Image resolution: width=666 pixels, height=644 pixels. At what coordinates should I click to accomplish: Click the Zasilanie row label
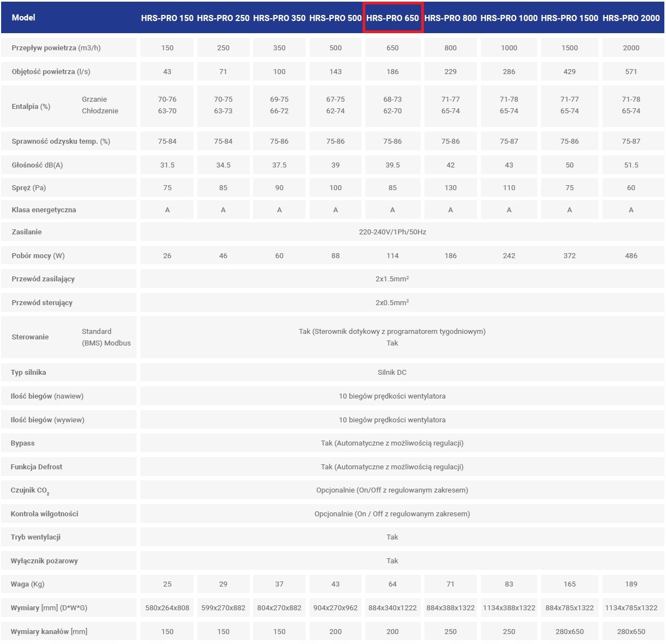click(x=27, y=232)
